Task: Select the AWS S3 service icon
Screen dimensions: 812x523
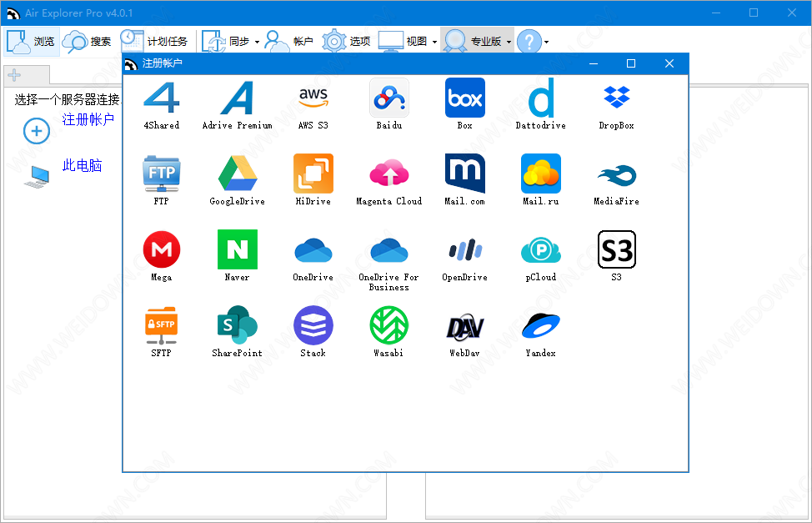Action: point(313,98)
